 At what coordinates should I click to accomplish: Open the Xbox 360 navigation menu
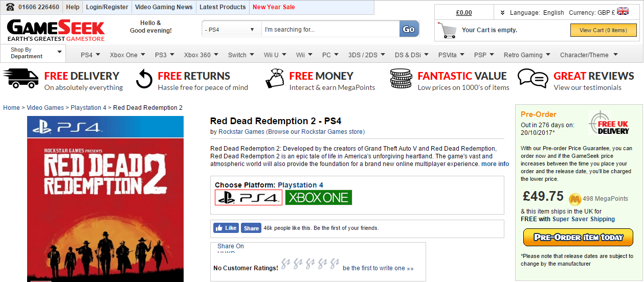[201, 55]
